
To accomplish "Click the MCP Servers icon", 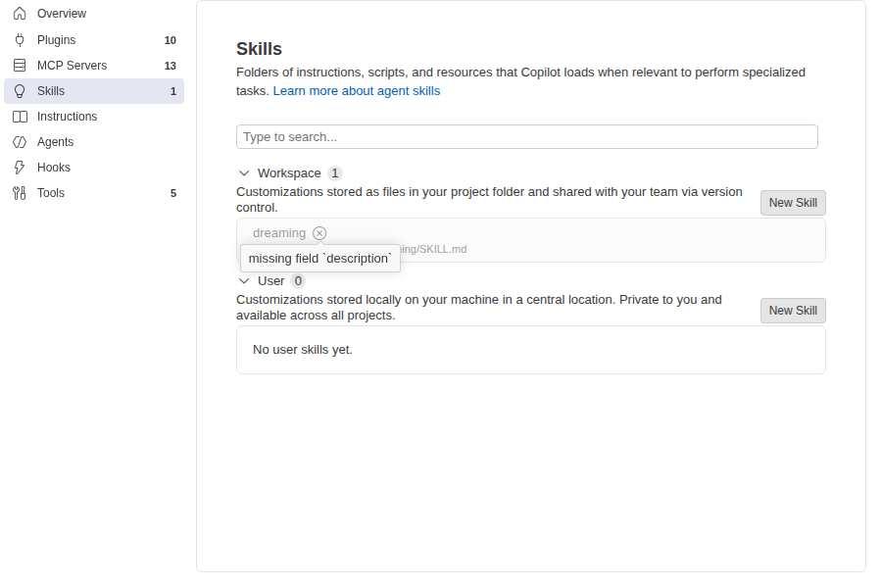I will 20,66.
